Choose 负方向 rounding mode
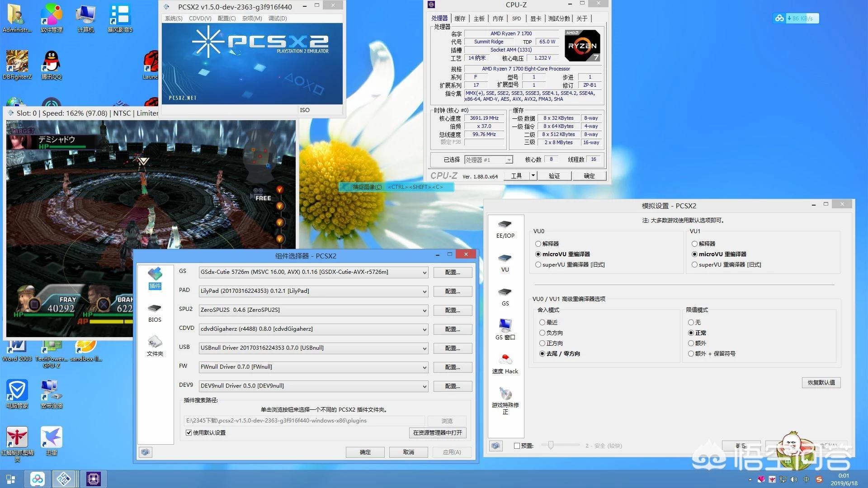Screen dimensions: 868x488 [x=551, y=333]
